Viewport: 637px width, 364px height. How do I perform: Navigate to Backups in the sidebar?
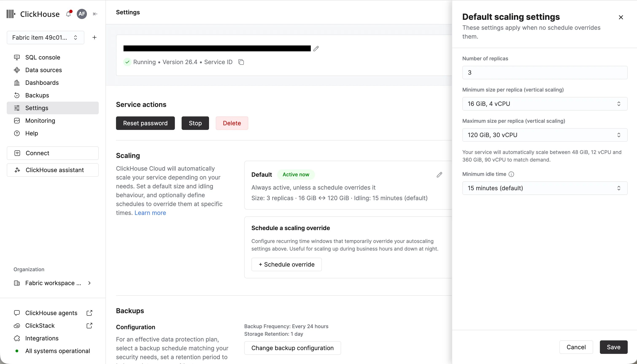point(53,95)
